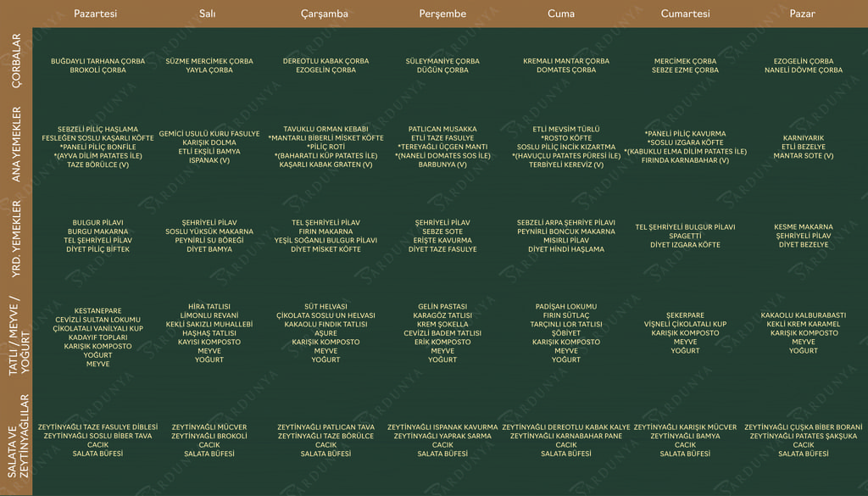Open the Çarşamba column header
This screenshot has height=496, width=868.
click(325, 14)
